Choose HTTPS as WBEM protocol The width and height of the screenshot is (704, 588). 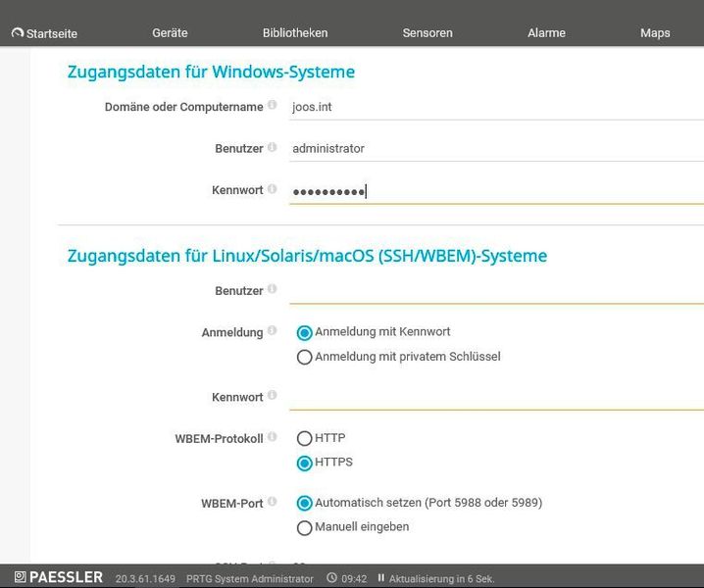tap(304, 464)
